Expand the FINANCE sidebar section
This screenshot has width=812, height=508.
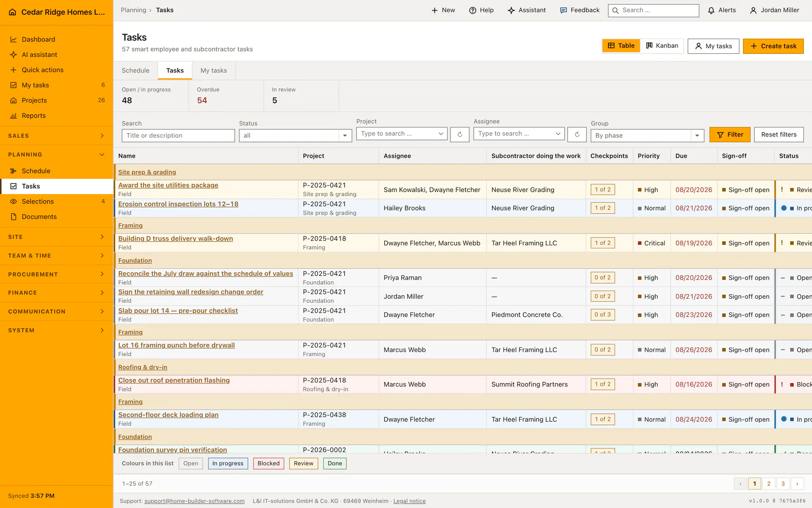click(x=56, y=293)
